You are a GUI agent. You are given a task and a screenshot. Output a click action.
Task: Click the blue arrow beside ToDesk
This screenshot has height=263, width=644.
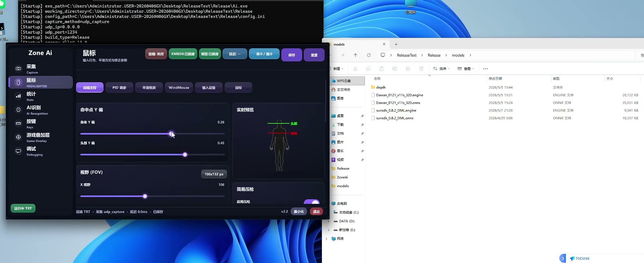563,258
